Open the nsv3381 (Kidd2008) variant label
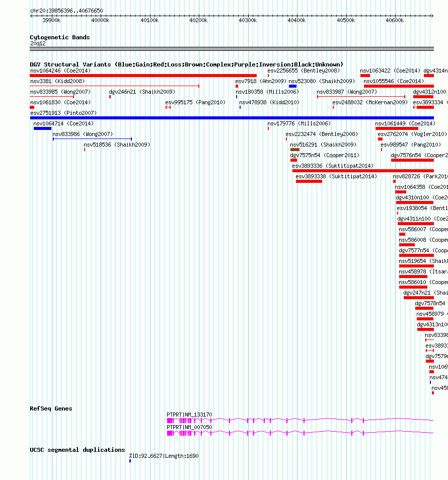This screenshot has height=480, width=448. [57, 81]
